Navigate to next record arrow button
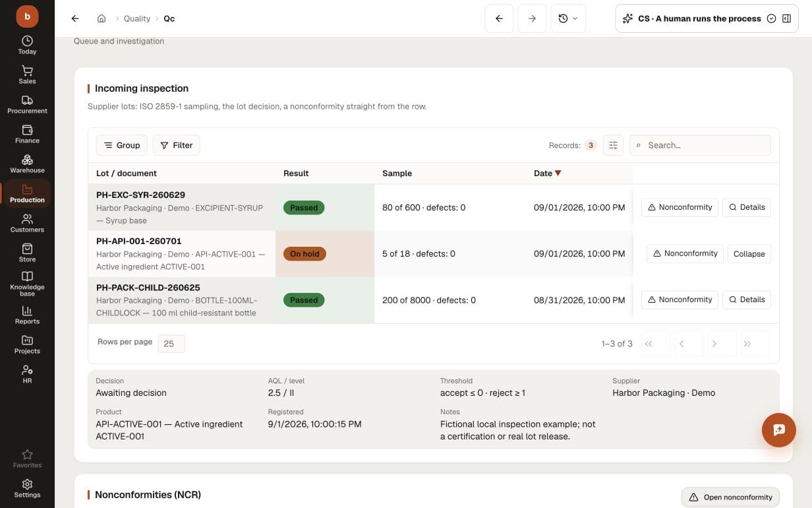This screenshot has height=508, width=812. 532,18
